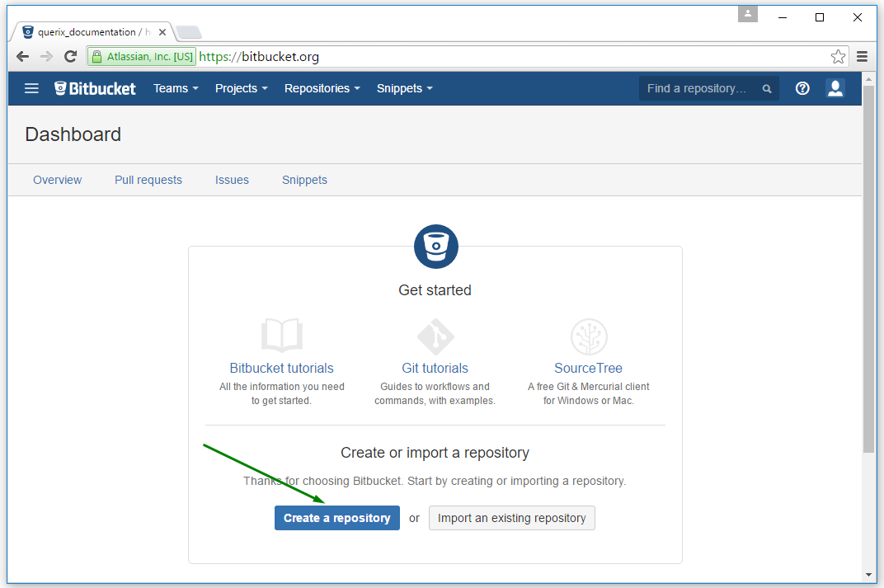Open the help question mark icon
Viewport: 884px width, 588px height.
click(x=802, y=88)
